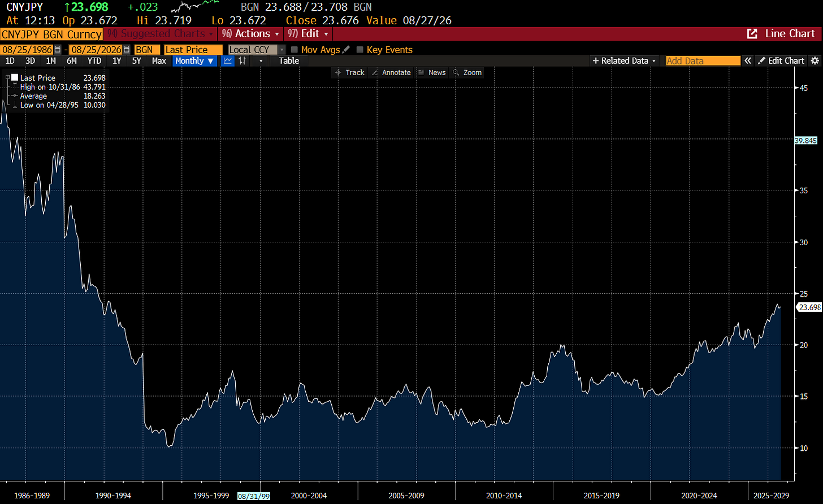Viewport: 823px width, 504px height.
Task: Enable the Mov Avgs checkbox
Action: tap(294, 50)
